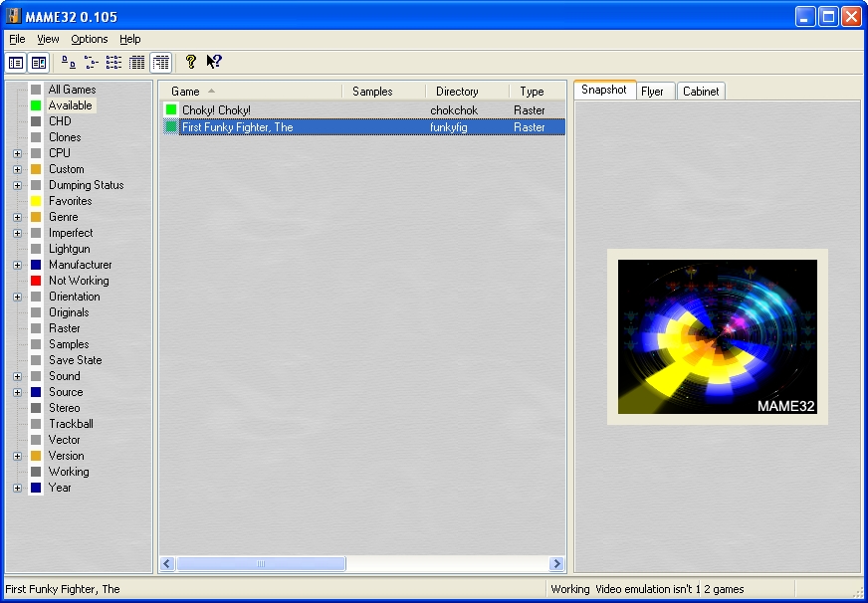Sort by the Samples column header

pyautogui.click(x=384, y=92)
